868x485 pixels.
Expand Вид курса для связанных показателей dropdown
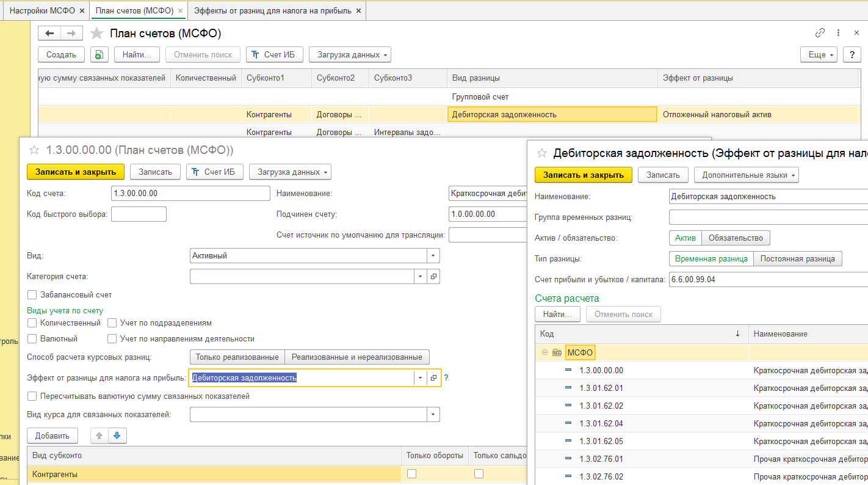(x=433, y=415)
